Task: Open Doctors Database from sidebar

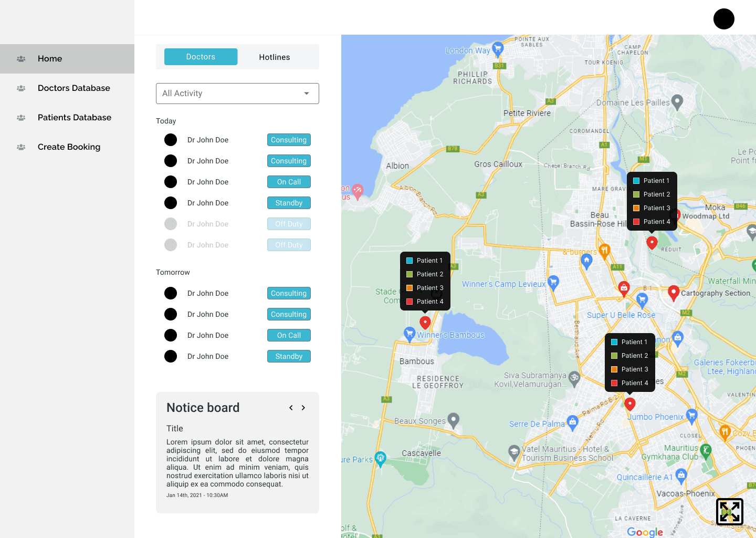Action: point(73,88)
